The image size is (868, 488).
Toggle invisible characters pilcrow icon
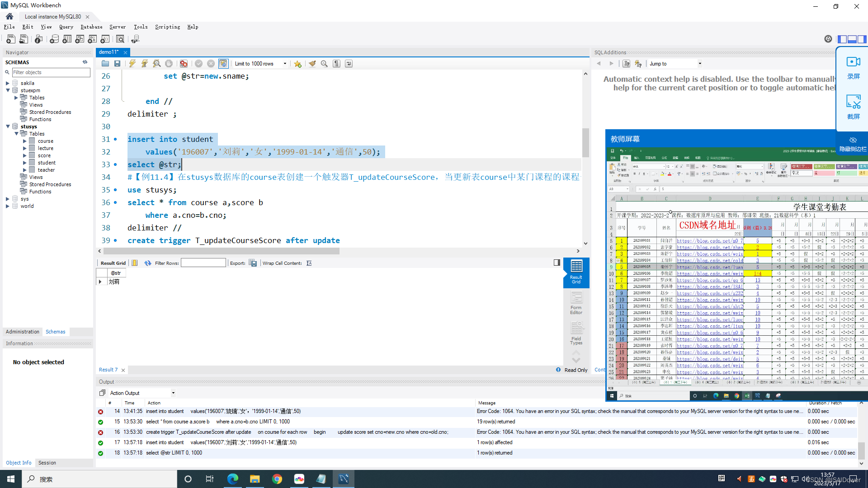pos(337,64)
